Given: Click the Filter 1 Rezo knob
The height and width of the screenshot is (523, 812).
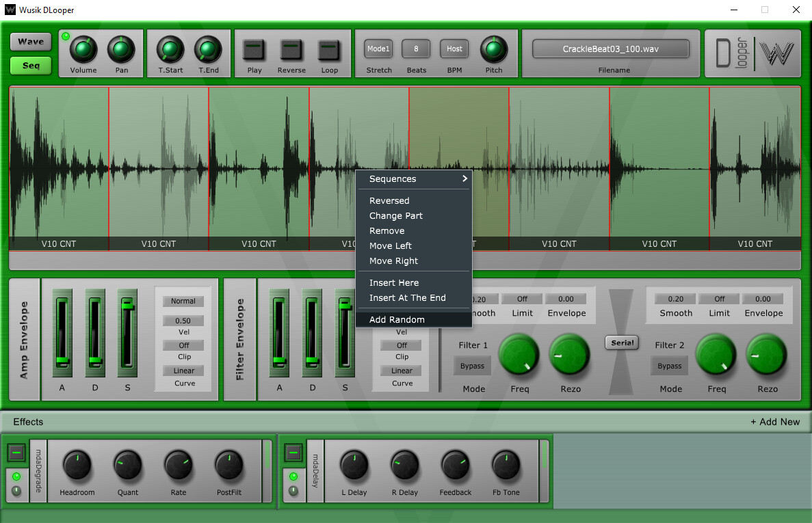Looking at the screenshot, I should click(569, 356).
